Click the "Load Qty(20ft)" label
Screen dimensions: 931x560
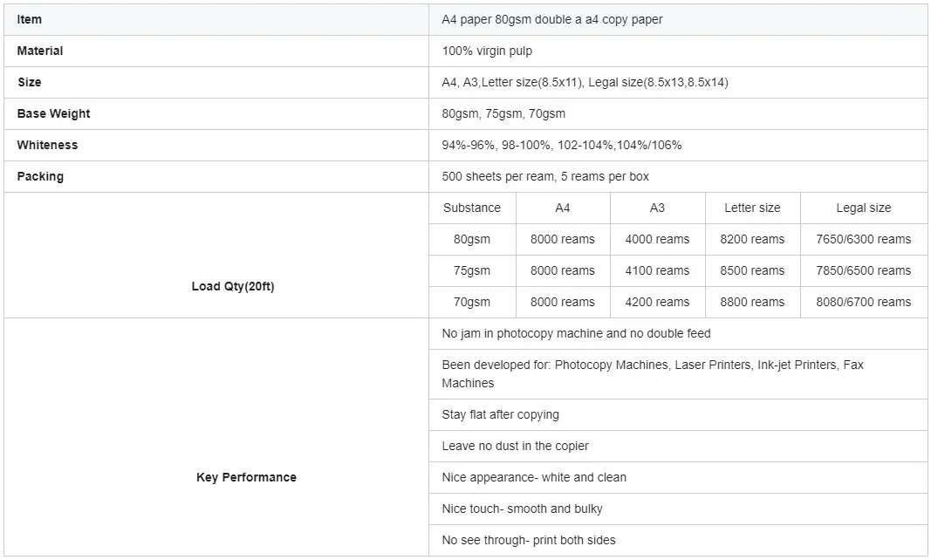(x=233, y=286)
